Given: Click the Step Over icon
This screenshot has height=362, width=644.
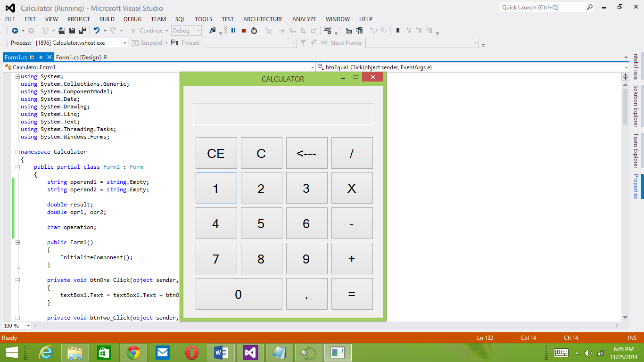Looking at the screenshot, I should [x=303, y=30].
